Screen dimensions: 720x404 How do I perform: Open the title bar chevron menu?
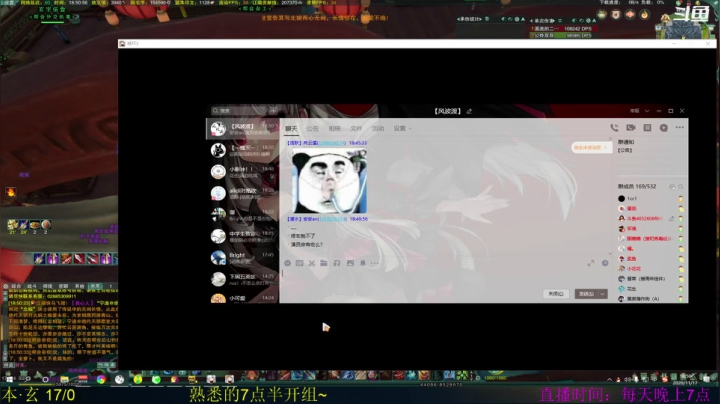point(647,111)
